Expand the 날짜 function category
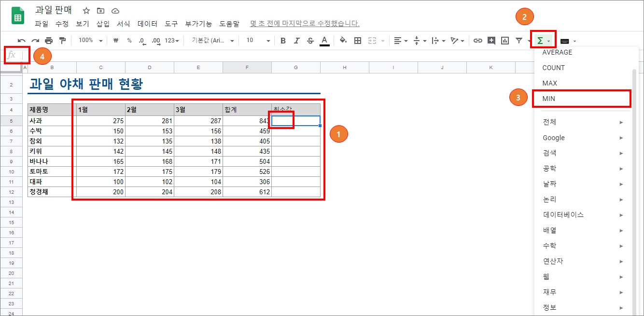 point(582,184)
